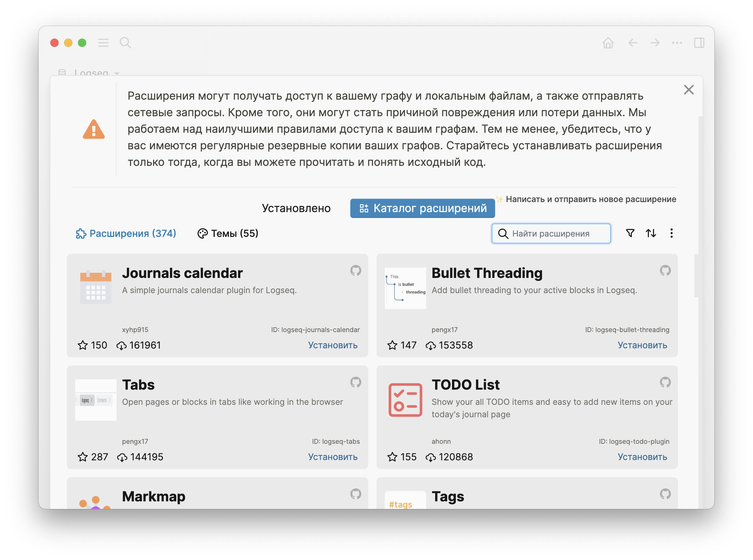The height and width of the screenshot is (560, 753).
Task: Click the Home icon in toolbar
Action: pos(608,43)
